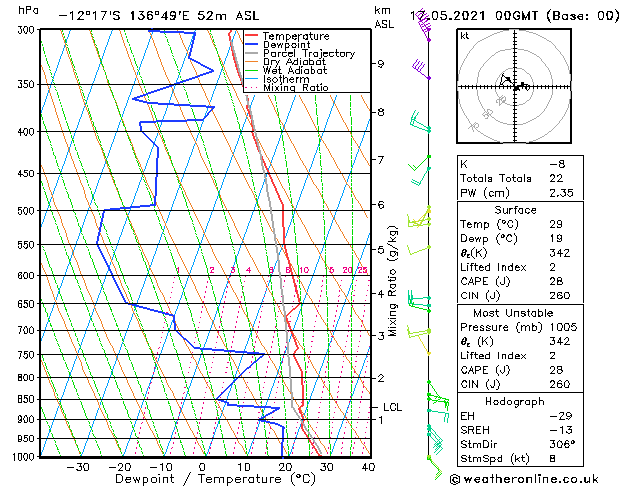Click the blue Dewpoint legend line
The image size is (629, 486).
tap(251, 45)
